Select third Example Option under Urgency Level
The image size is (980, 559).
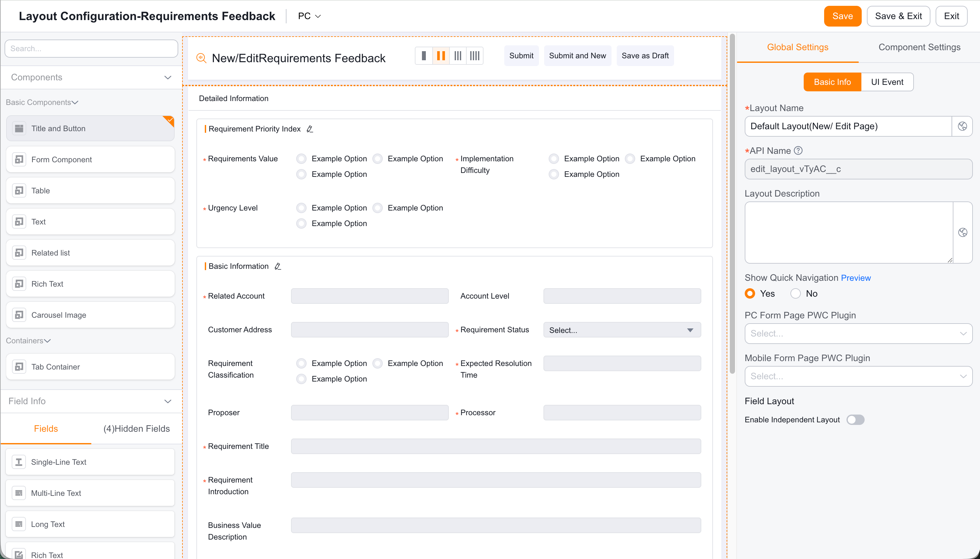click(x=302, y=223)
